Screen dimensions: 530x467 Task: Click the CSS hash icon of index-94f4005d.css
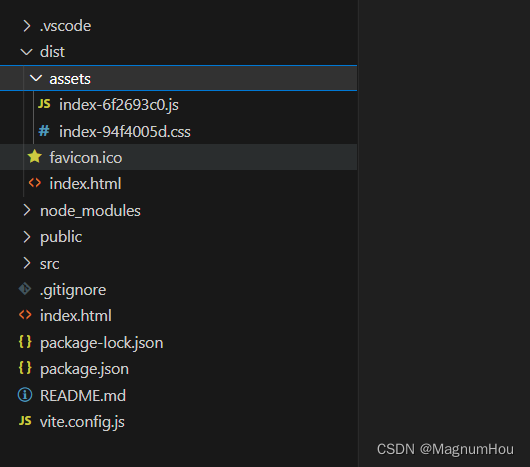[44, 130]
